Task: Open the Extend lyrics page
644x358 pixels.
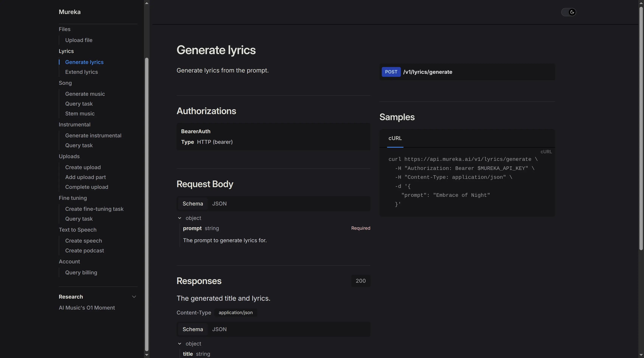Action: coord(81,72)
